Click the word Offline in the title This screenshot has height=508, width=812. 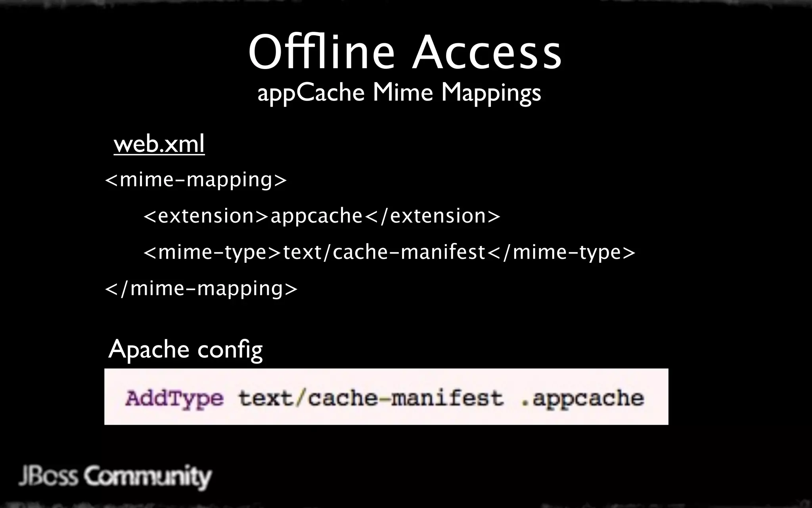click(322, 52)
